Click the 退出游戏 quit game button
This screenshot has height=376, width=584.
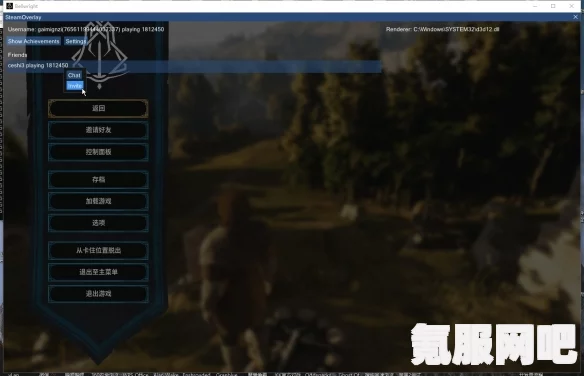[98, 294]
